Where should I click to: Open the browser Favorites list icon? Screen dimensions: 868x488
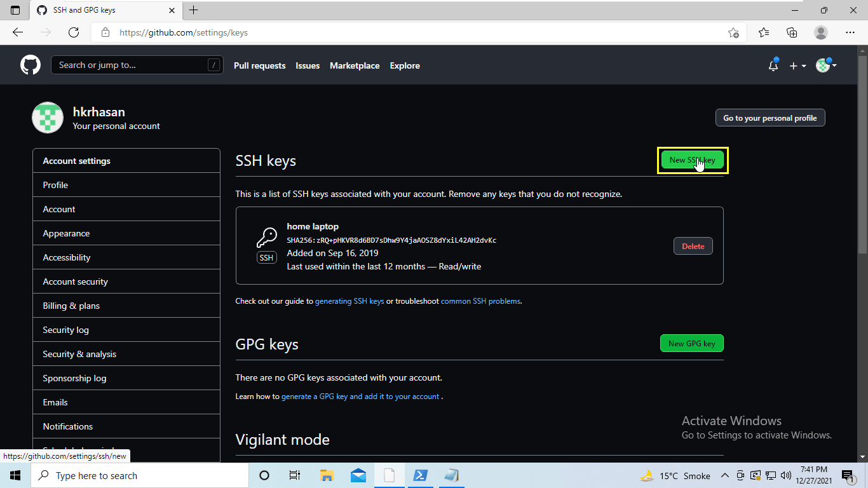pyautogui.click(x=764, y=32)
